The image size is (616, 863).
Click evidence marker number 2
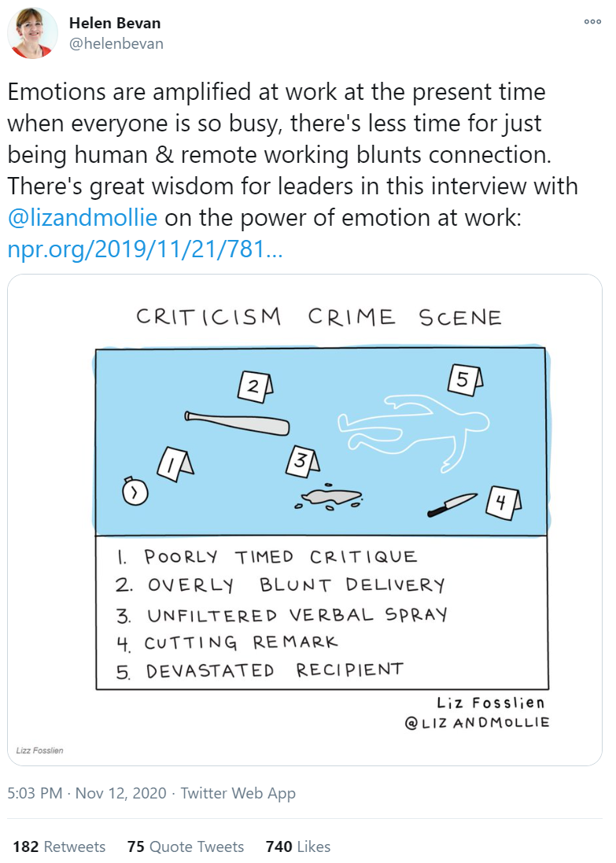pyautogui.click(x=255, y=385)
